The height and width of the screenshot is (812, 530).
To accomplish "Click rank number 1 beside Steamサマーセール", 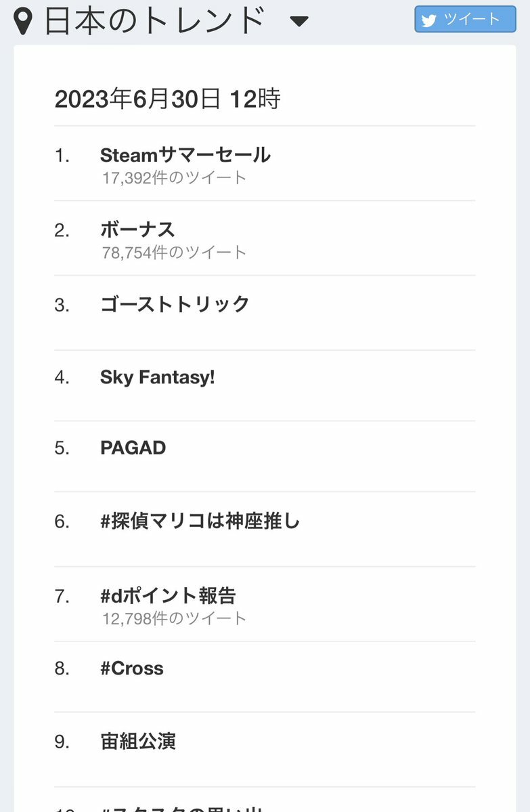I will coord(62,156).
